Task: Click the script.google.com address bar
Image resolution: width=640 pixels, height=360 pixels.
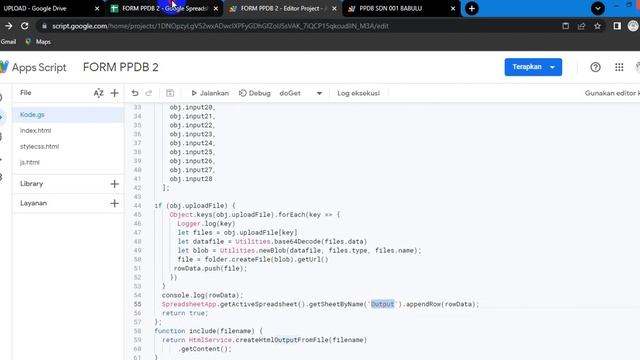Action: pos(220,26)
